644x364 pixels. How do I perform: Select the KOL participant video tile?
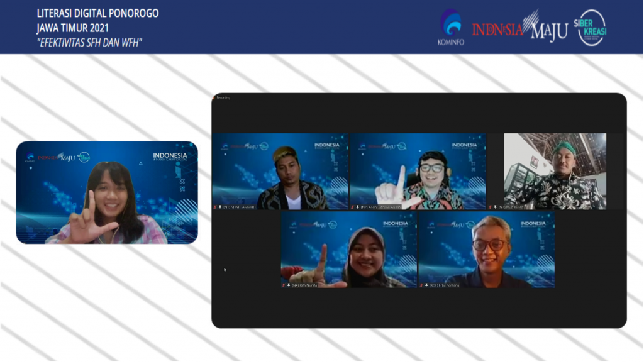pos(486,250)
